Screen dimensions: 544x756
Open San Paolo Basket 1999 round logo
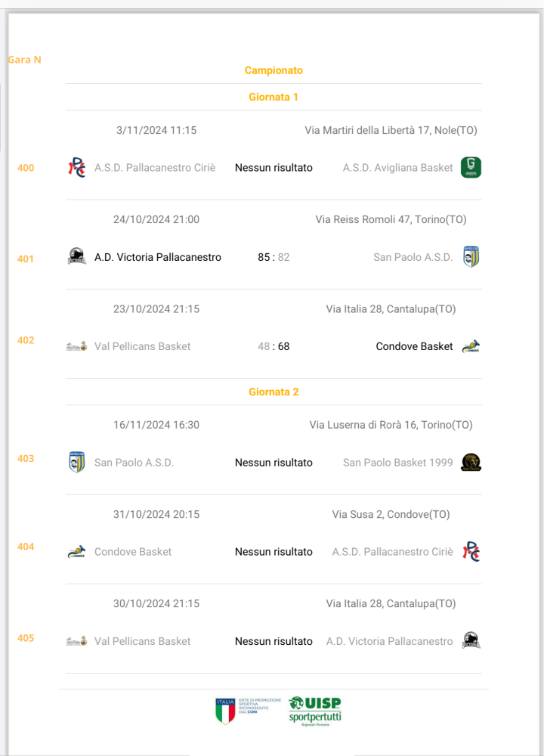(471, 462)
